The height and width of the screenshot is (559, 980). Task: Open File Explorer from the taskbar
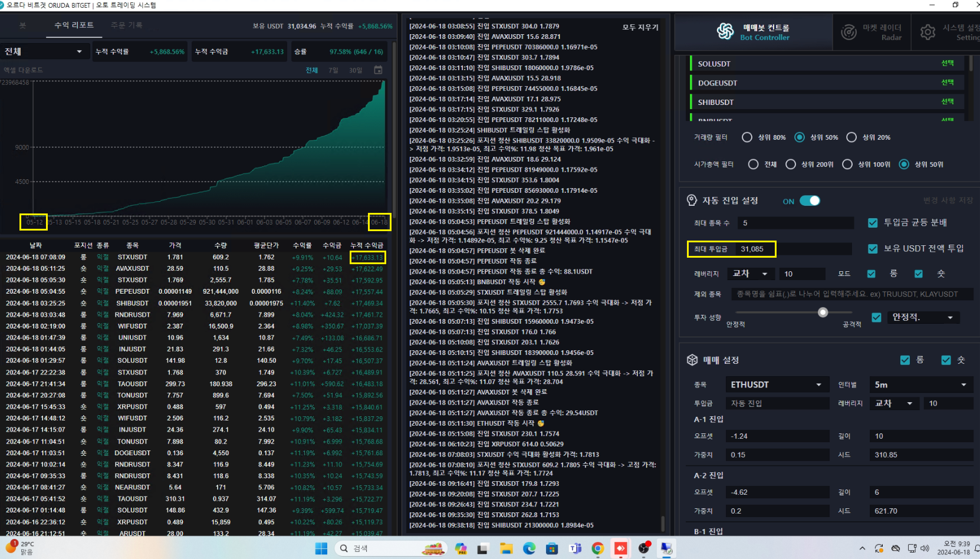point(506,548)
